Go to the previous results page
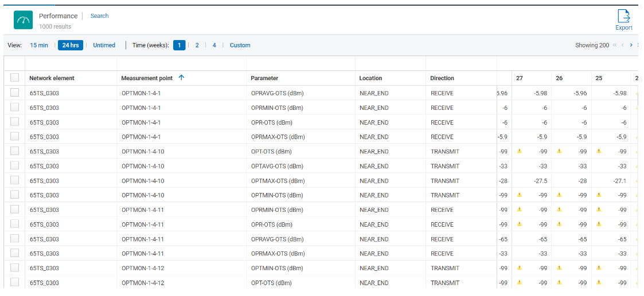 point(623,45)
